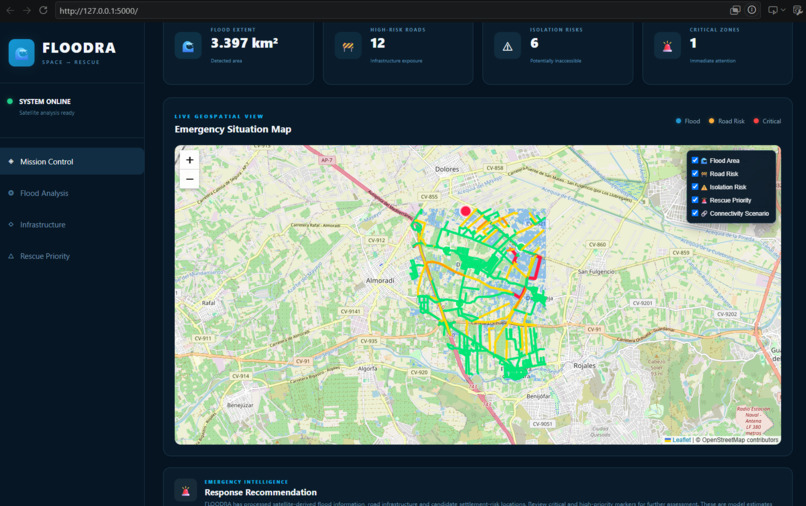Click the Flood Area layer wave icon
806x506 pixels.
pyautogui.click(x=704, y=161)
